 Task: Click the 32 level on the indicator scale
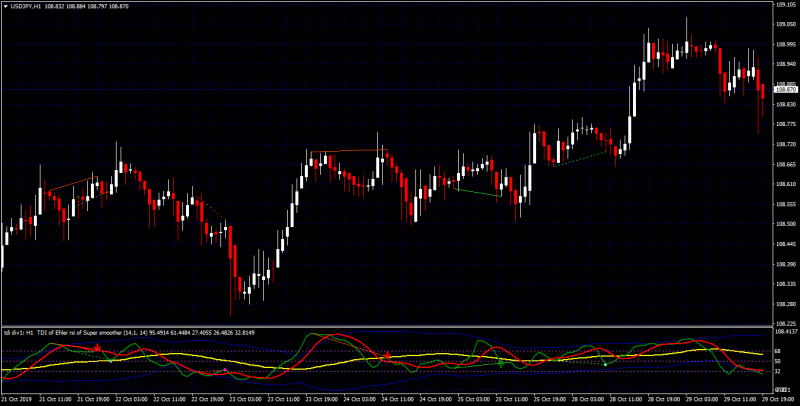tap(779, 371)
